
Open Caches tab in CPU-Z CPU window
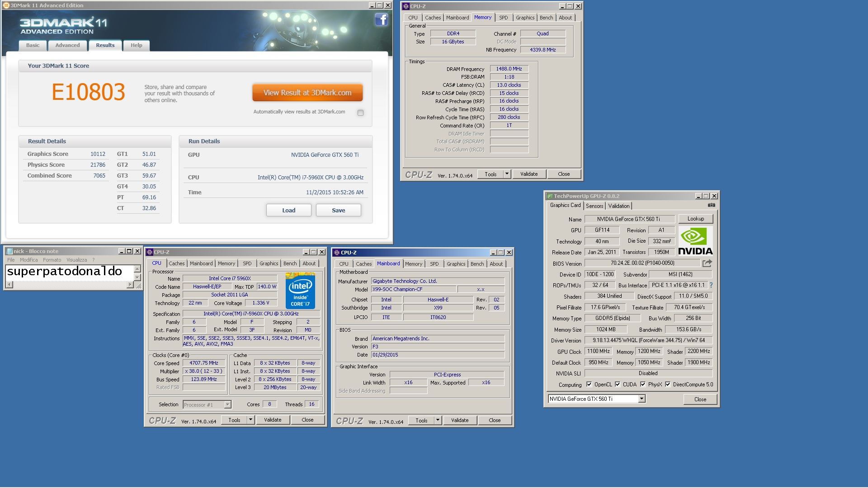[x=177, y=263]
